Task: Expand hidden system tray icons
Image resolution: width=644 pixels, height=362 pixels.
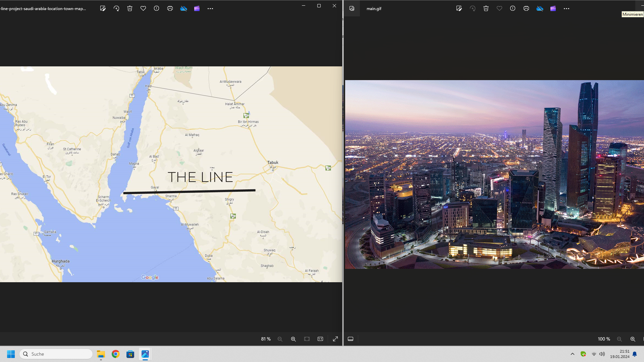Action: point(573,354)
